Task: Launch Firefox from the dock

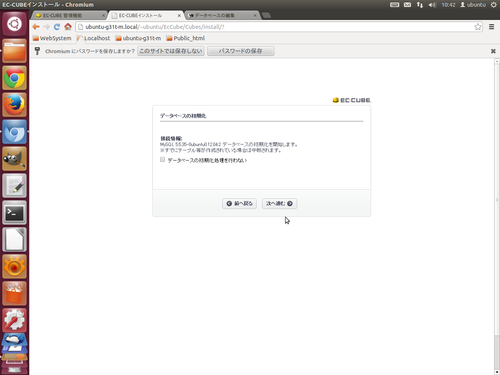Action: (x=14, y=105)
